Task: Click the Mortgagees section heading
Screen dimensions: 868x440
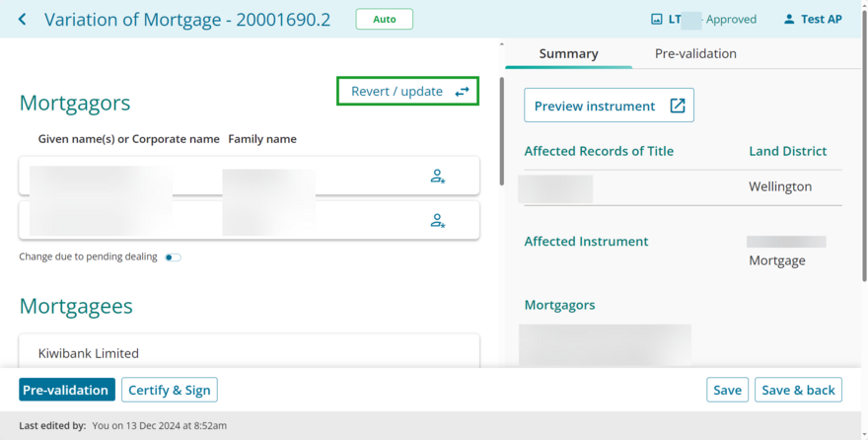Action: point(76,306)
